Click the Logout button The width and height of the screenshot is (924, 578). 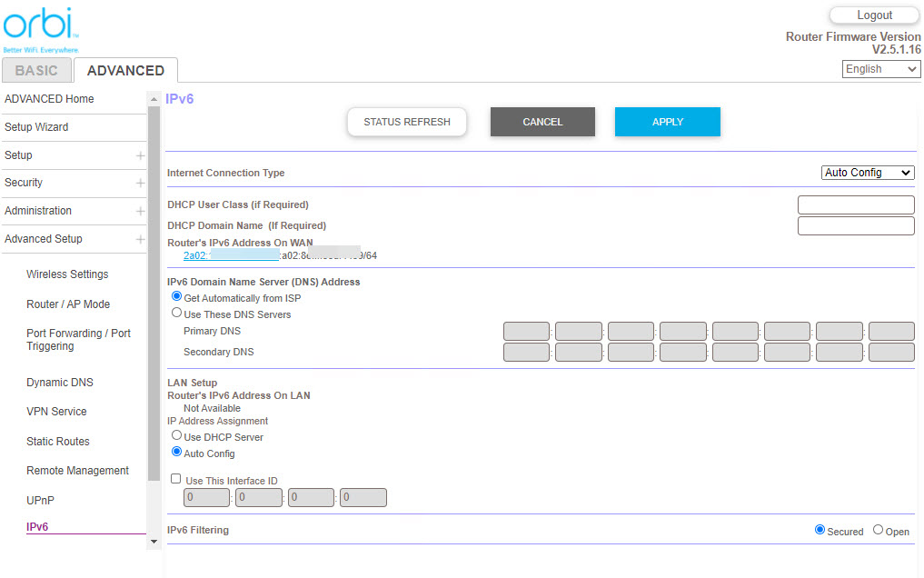click(875, 15)
